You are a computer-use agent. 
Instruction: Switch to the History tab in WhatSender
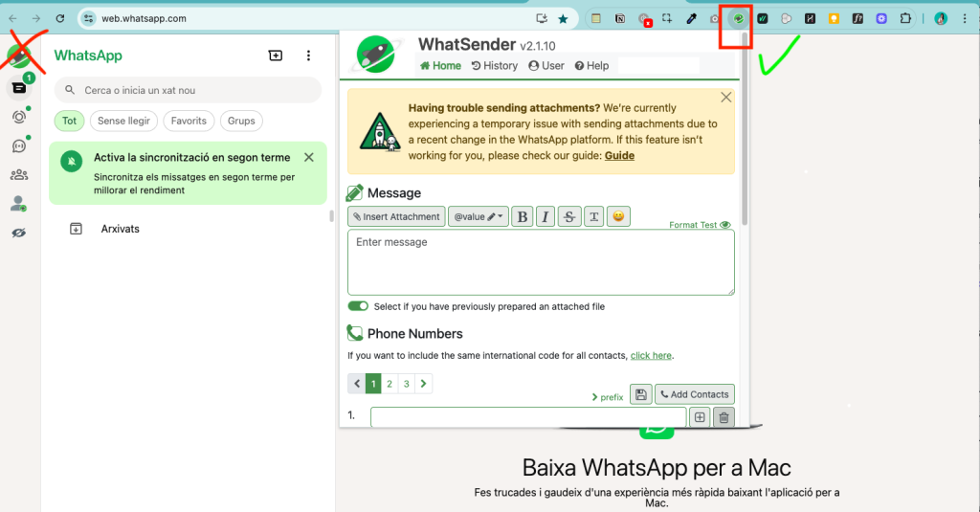pyautogui.click(x=495, y=66)
